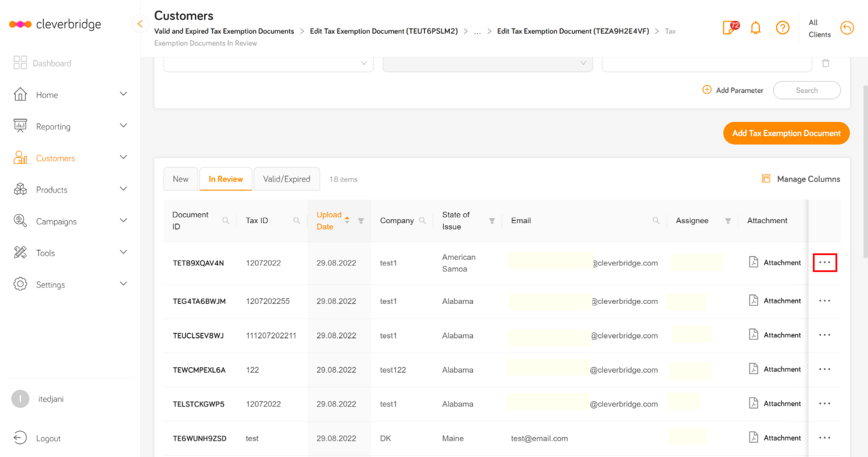Click the Products boxes icon
Image resolution: width=868 pixels, height=457 pixels.
tap(20, 189)
